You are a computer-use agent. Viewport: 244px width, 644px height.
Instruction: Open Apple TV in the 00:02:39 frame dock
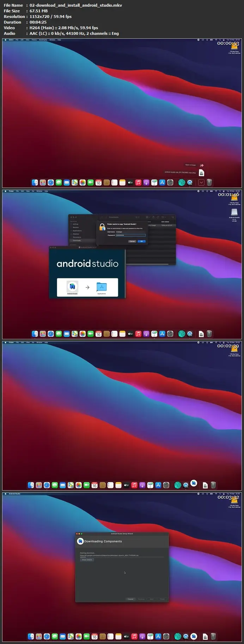tap(126, 485)
